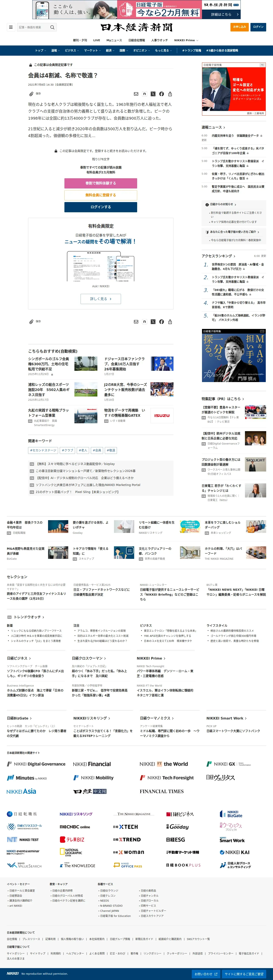Click the orange お申し込み button
The height and width of the screenshot is (980, 273).
click(239, 27)
